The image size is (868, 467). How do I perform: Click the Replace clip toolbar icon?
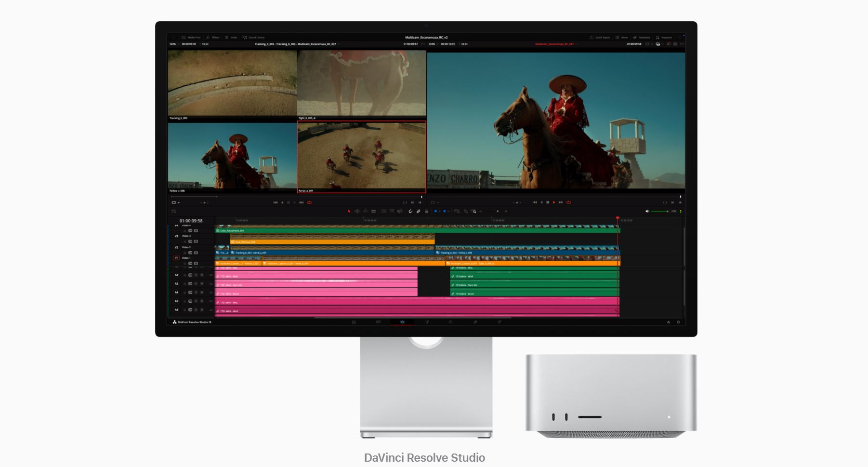pyautogui.click(x=400, y=211)
